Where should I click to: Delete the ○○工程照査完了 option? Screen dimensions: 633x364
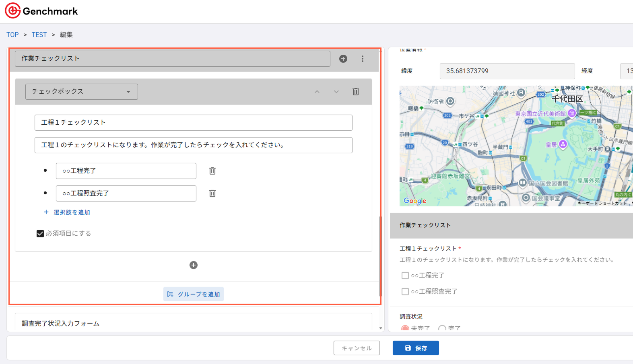(212, 193)
